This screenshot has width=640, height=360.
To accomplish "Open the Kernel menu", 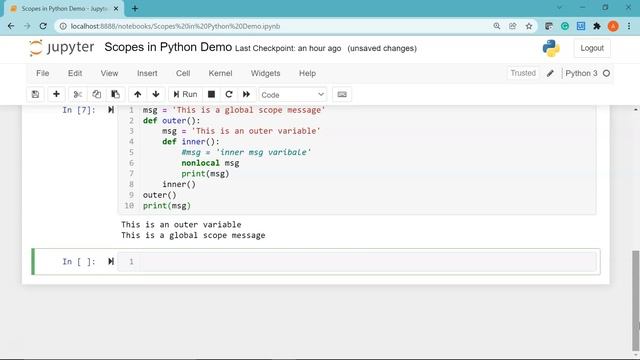I will tap(220, 73).
